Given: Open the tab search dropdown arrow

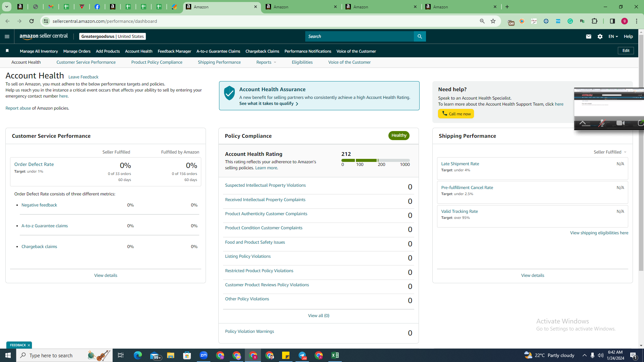Looking at the screenshot, I should tap(7, 7).
